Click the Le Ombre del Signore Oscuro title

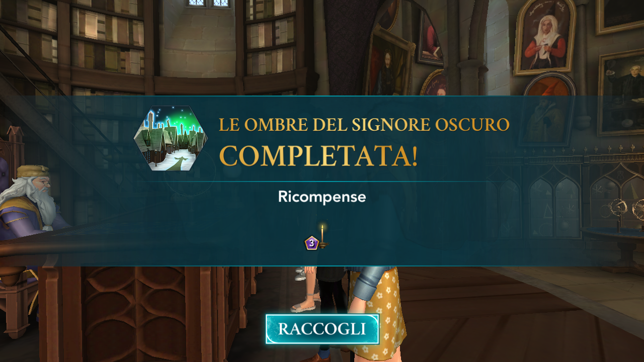coord(364,125)
